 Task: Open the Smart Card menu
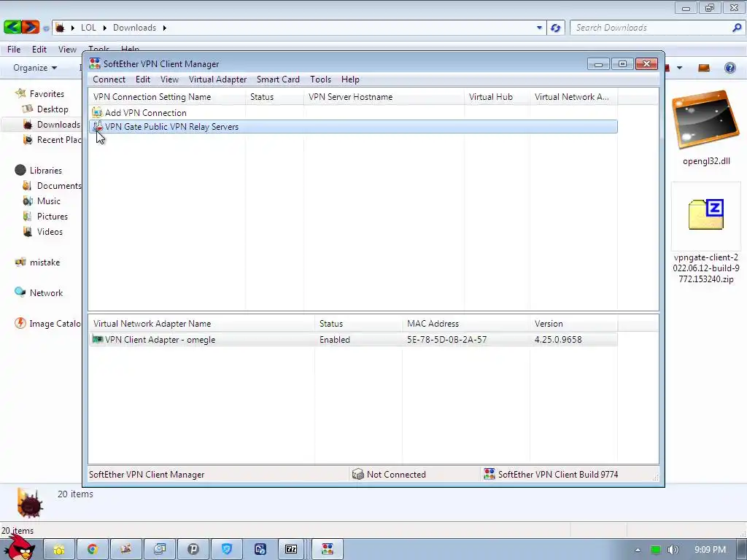[278, 79]
